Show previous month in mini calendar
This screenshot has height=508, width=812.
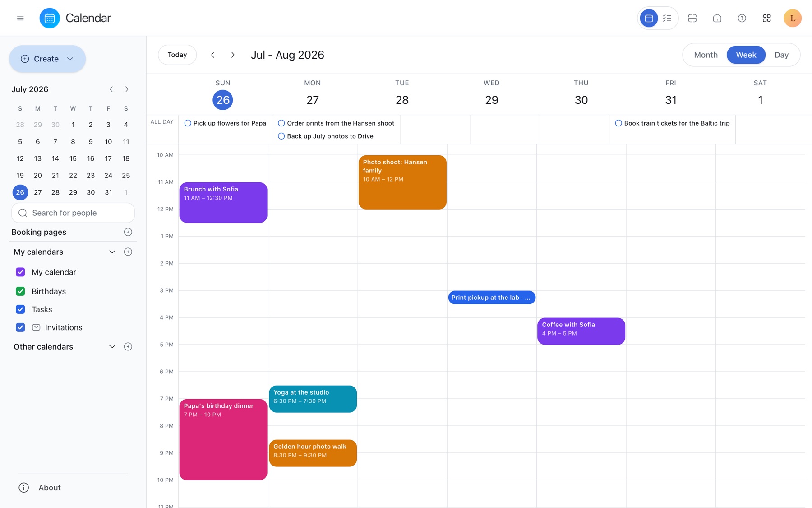111,89
